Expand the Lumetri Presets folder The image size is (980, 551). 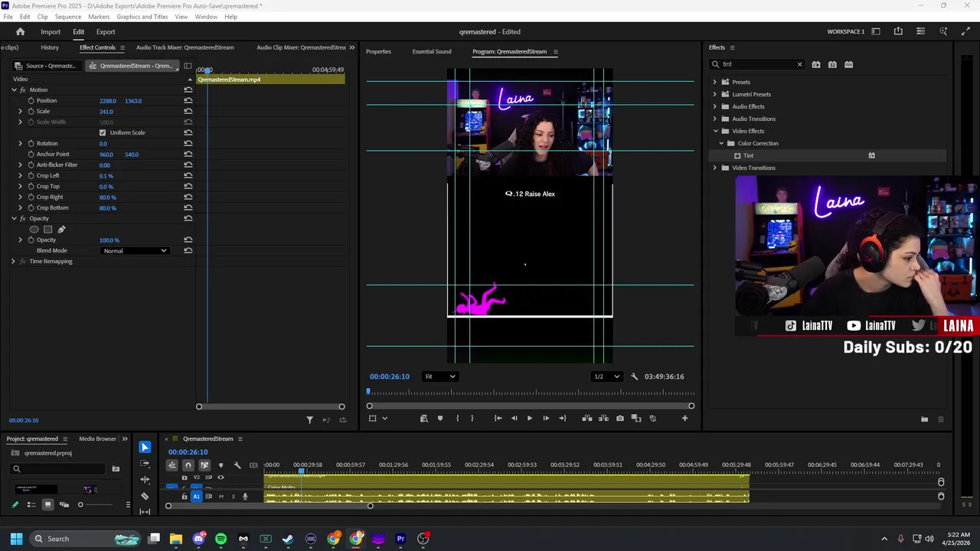[x=715, y=94]
